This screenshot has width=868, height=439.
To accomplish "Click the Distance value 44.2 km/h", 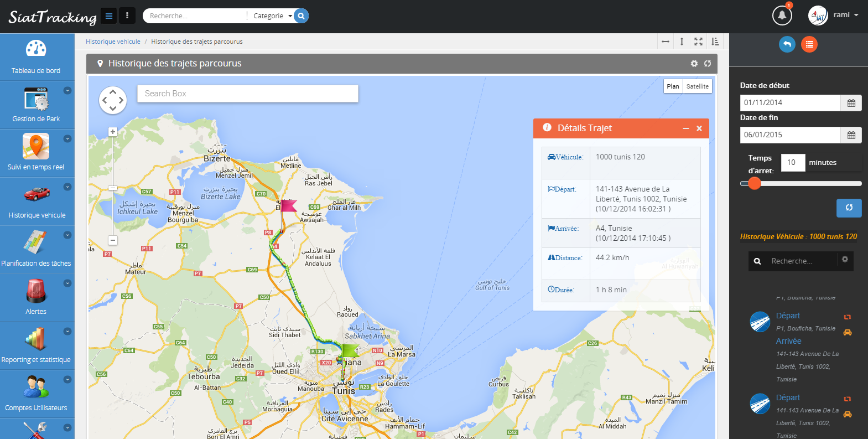I will tap(612, 258).
